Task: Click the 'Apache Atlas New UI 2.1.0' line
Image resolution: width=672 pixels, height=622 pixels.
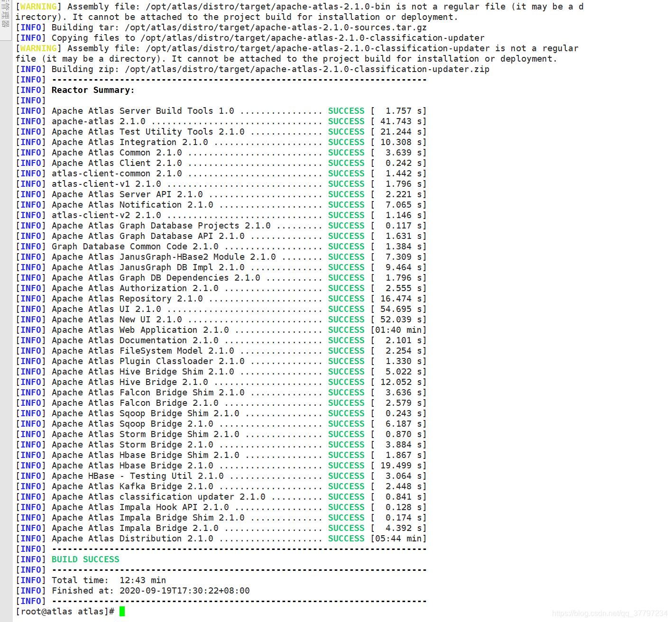Action: click(x=221, y=320)
